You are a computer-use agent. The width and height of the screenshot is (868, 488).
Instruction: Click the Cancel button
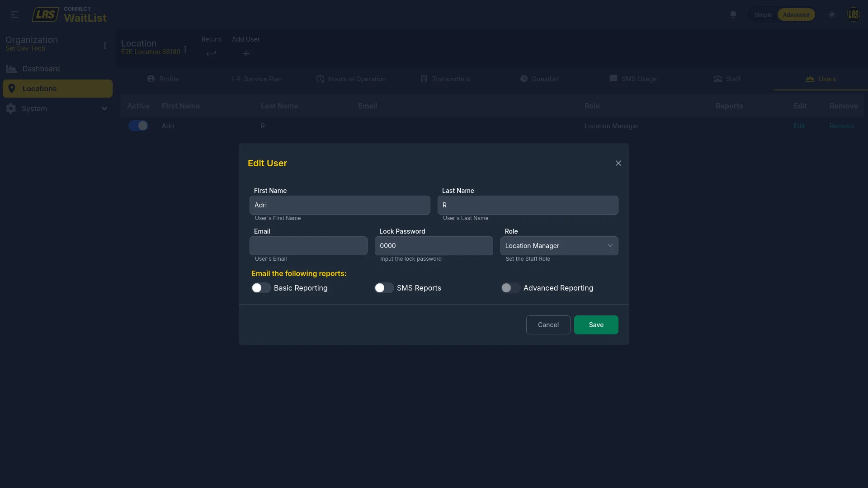point(548,325)
